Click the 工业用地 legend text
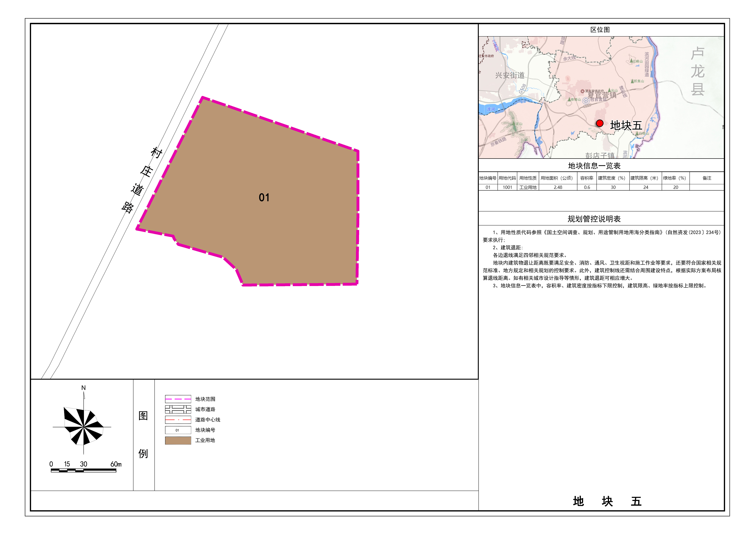Viewport: 756px width, 534px height. [x=205, y=440]
